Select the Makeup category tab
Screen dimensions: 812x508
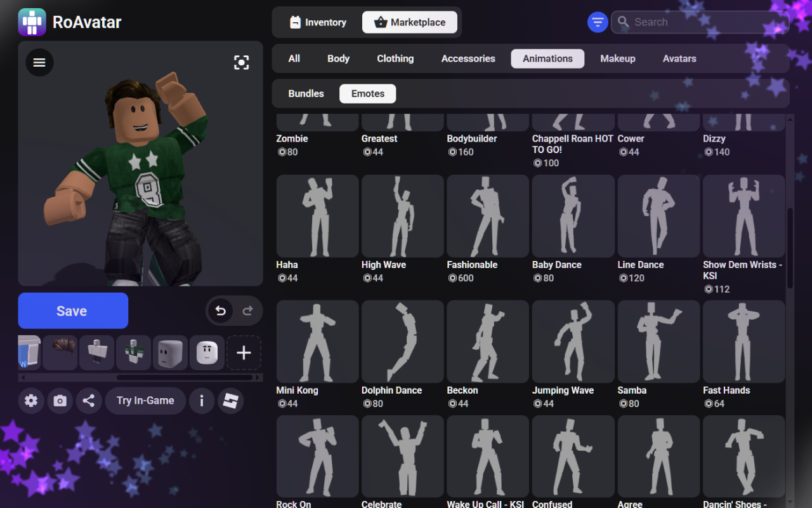tap(618, 58)
